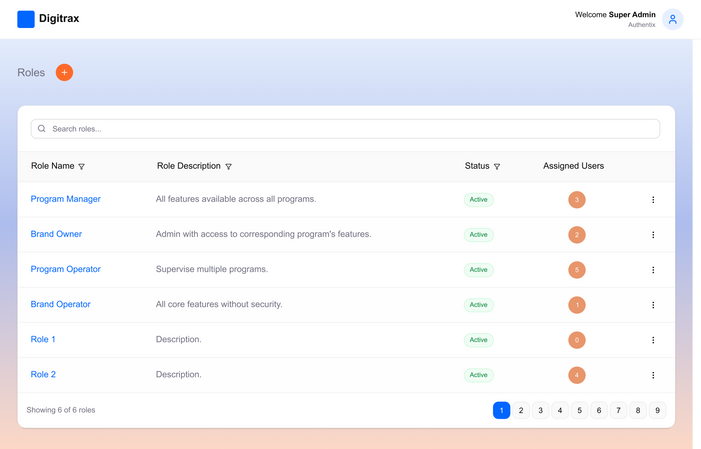This screenshot has width=701, height=449.
Task: Click the Active status badge for Role 1
Action: [479, 340]
